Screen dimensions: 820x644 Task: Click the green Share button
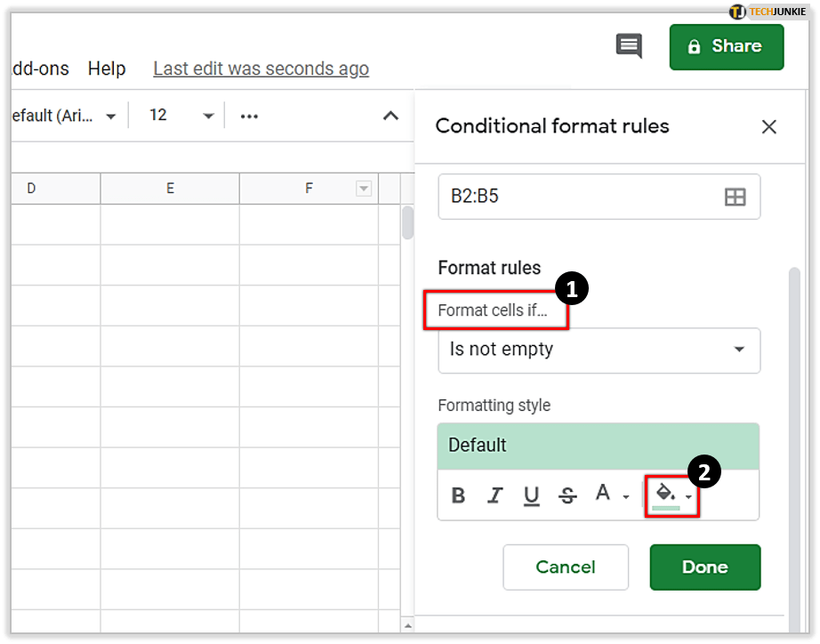point(726,46)
